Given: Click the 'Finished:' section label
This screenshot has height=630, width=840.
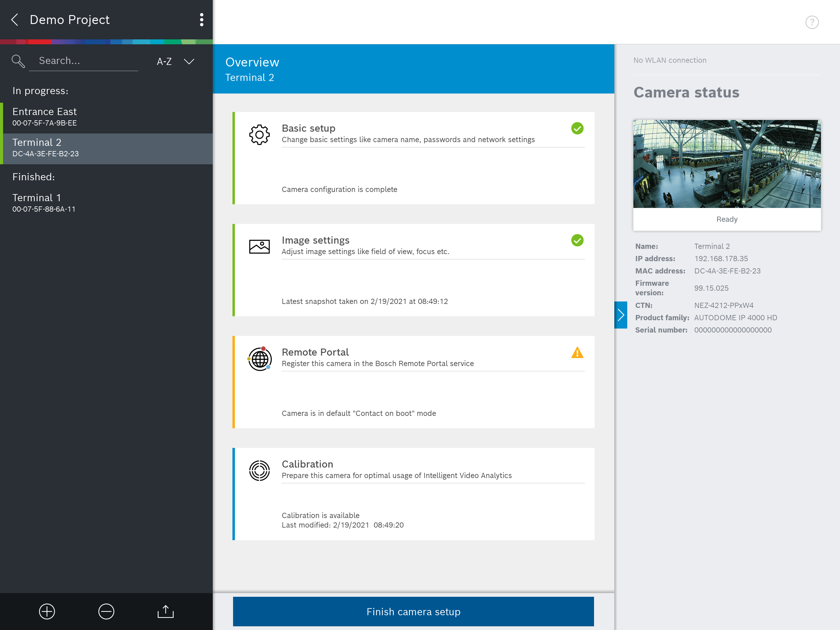Looking at the screenshot, I should tap(34, 177).
